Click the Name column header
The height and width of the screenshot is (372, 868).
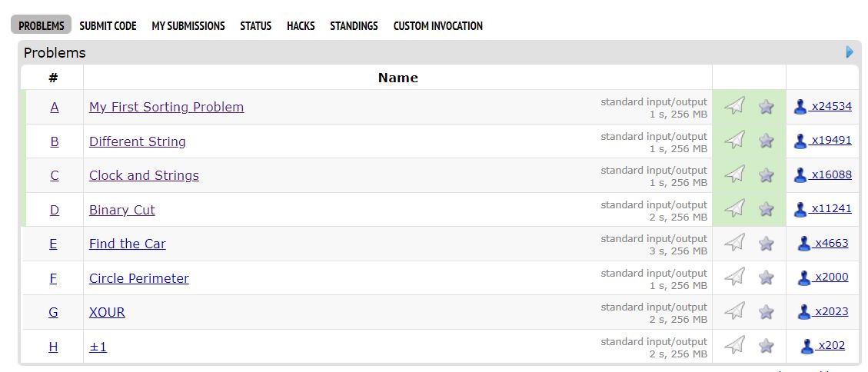click(x=397, y=78)
